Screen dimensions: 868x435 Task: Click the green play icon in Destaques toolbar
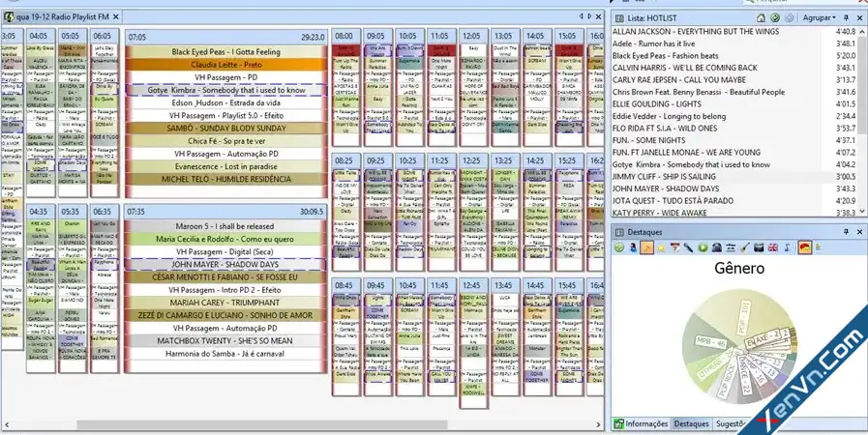coord(703,247)
